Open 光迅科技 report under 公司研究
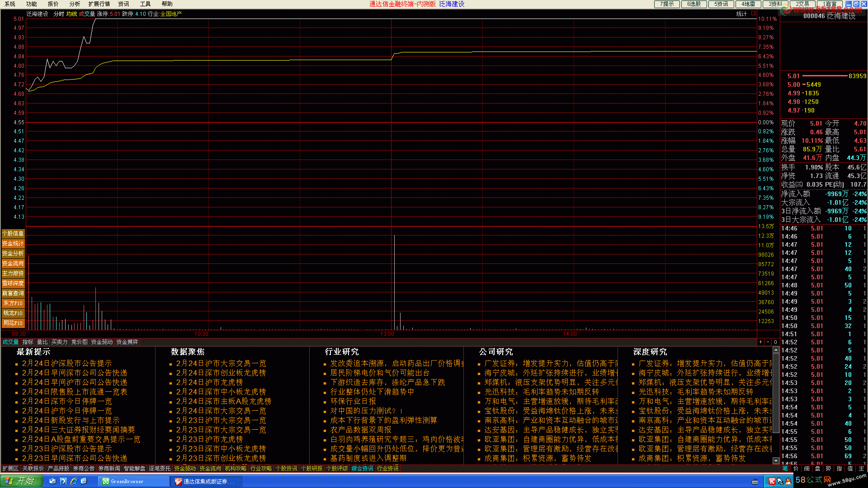The image size is (868, 488). pyautogui.click(x=542, y=392)
